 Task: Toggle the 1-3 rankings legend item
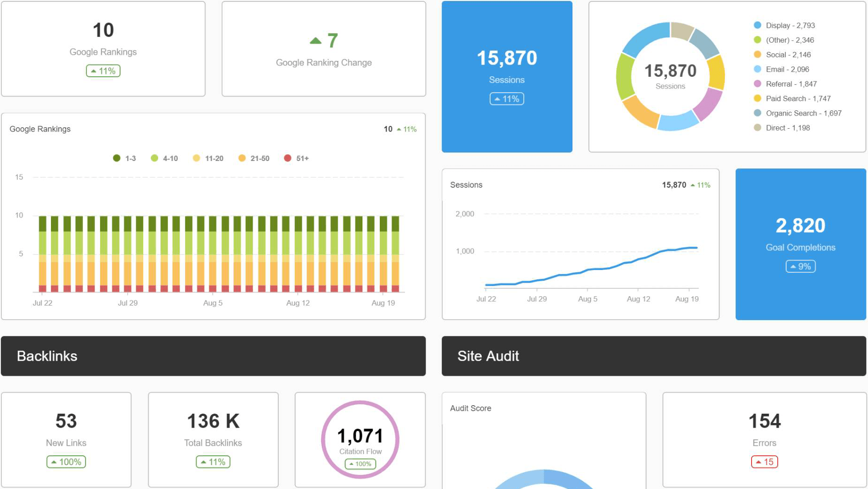point(124,158)
